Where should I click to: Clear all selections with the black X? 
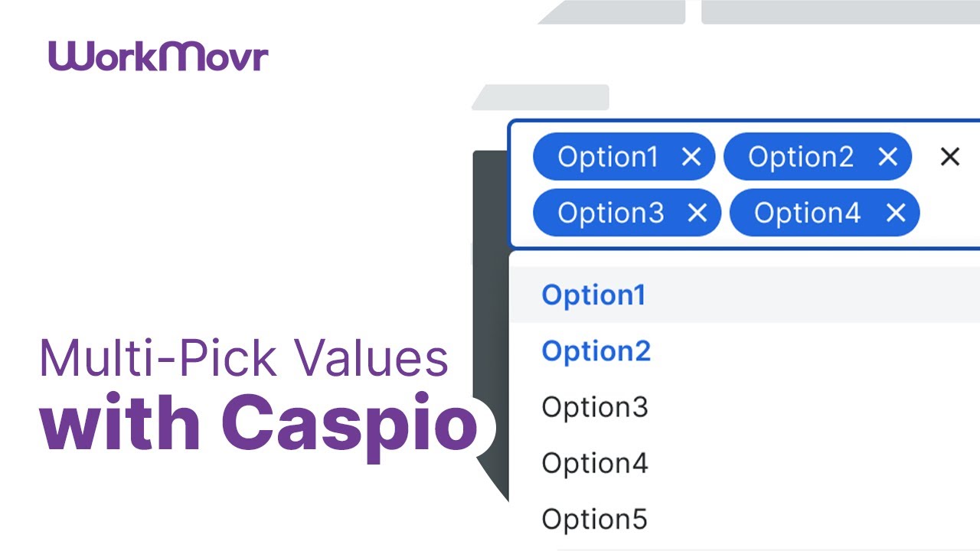[x=949, y=157]
